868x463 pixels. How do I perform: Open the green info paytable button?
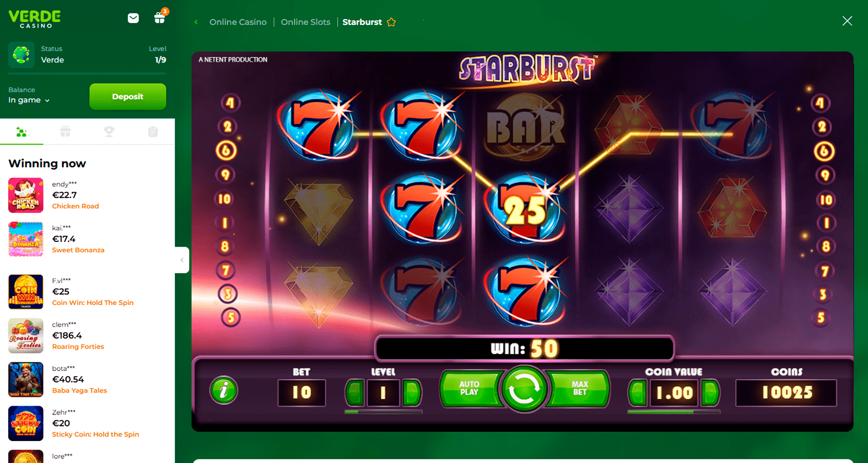tap(223, 390)
